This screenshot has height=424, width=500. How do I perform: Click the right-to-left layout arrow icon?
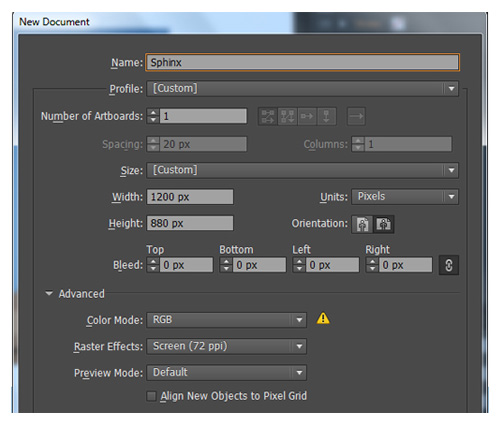pyautogui.click(x=356, y=116)
